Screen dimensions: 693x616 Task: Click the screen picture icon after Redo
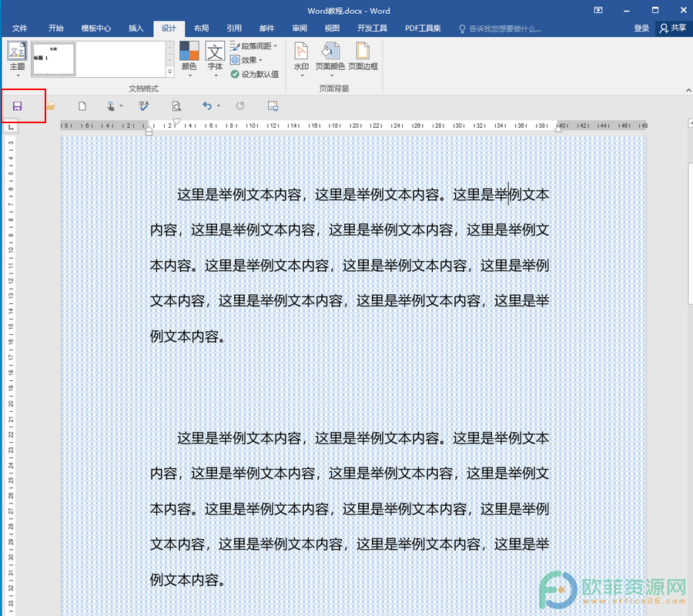click(273, 106)
